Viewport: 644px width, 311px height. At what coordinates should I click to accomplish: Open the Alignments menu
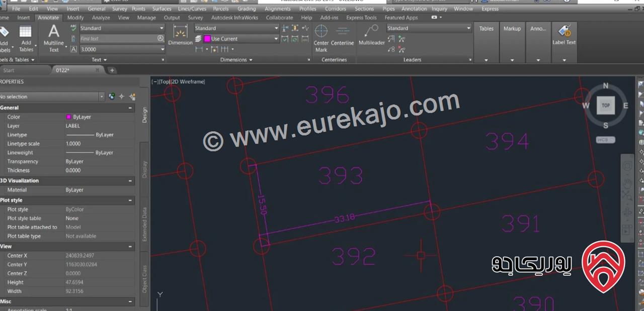[x=277, y=9]
